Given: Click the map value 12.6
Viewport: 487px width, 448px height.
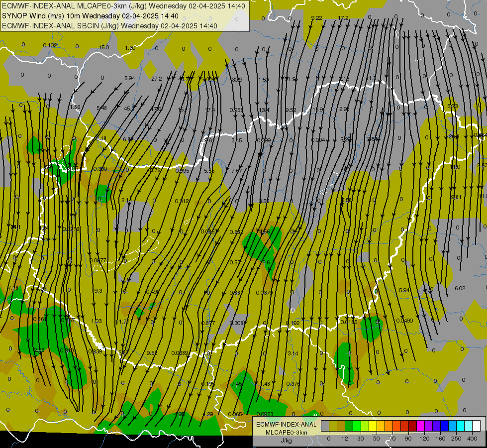Looking at the screenshot, I should pyautogui.click(x=265, y=262).
